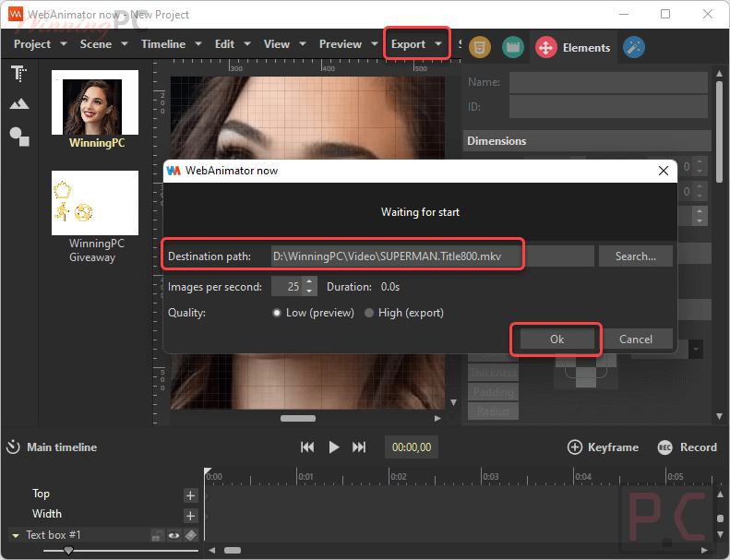The height and width of the screenshot is (560, 730).
Task: Open the Preview menu
Action: (x=341, y=44)
